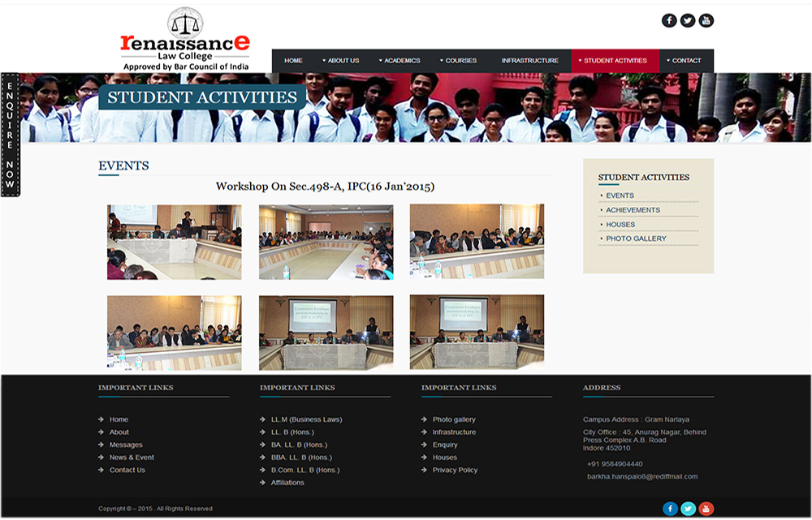
Task: Open the first workshop photo thumbnail
Action: click(x=174, y=242)
